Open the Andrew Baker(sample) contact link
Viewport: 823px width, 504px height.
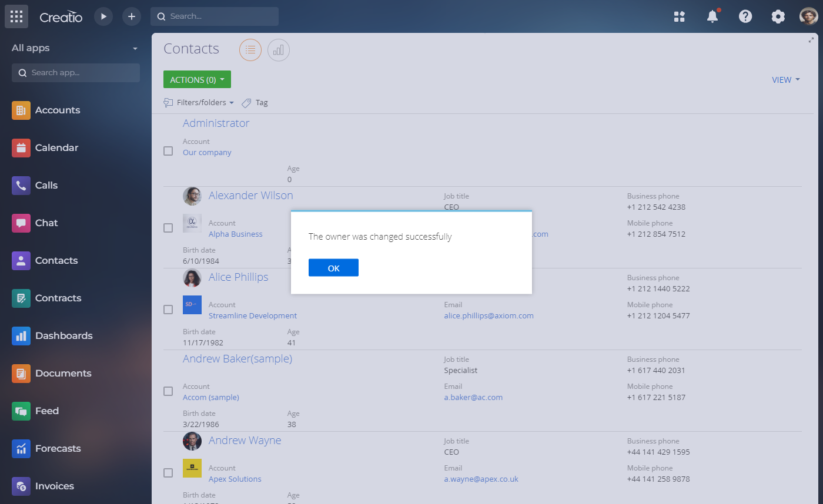point(237,359)
